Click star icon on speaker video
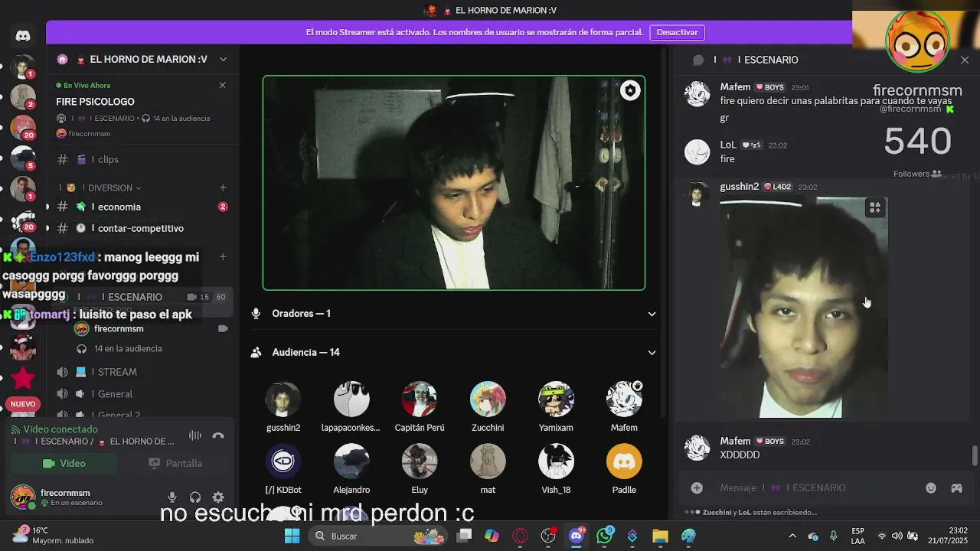This screenshot has width=980, height=551. click(629, 90)
